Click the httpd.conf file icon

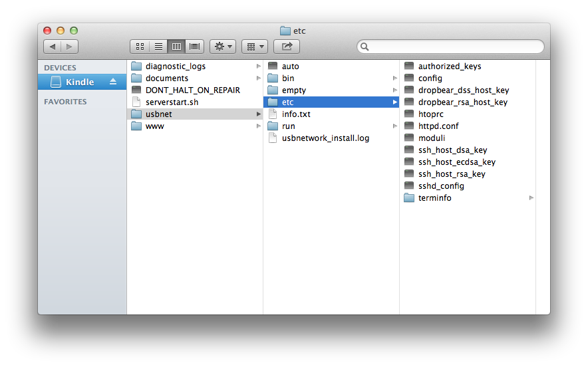pyautogui.click(x=409, y=126)
